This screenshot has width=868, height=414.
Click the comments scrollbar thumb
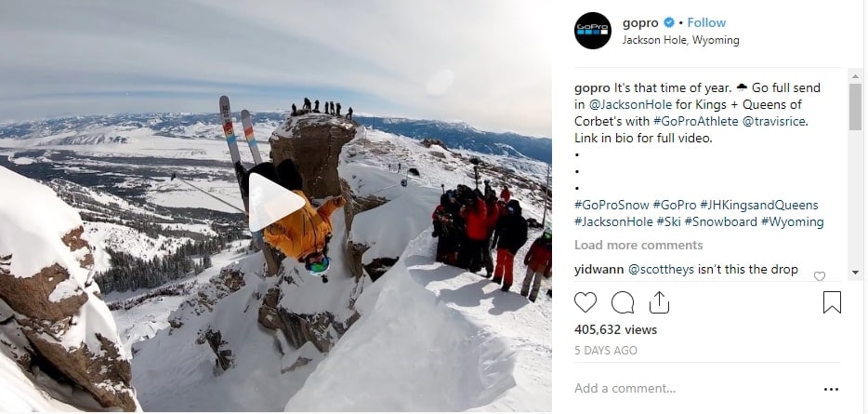pyautogui.click(x=855, y=107)
